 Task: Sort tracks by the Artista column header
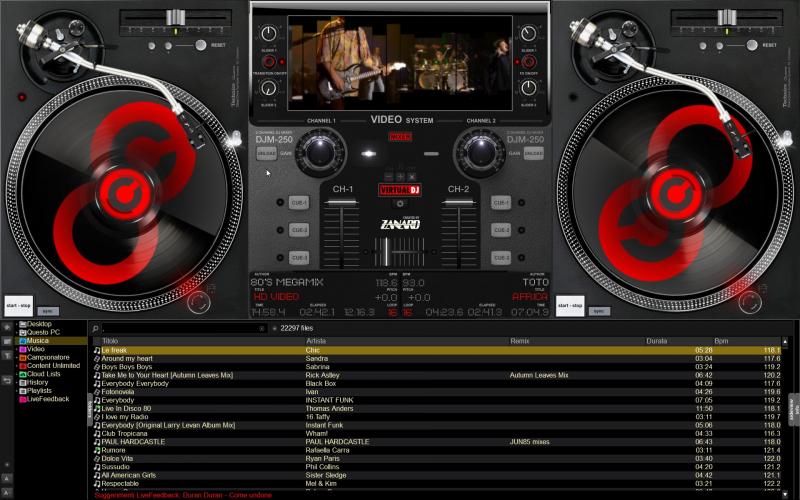coord(316,341)
